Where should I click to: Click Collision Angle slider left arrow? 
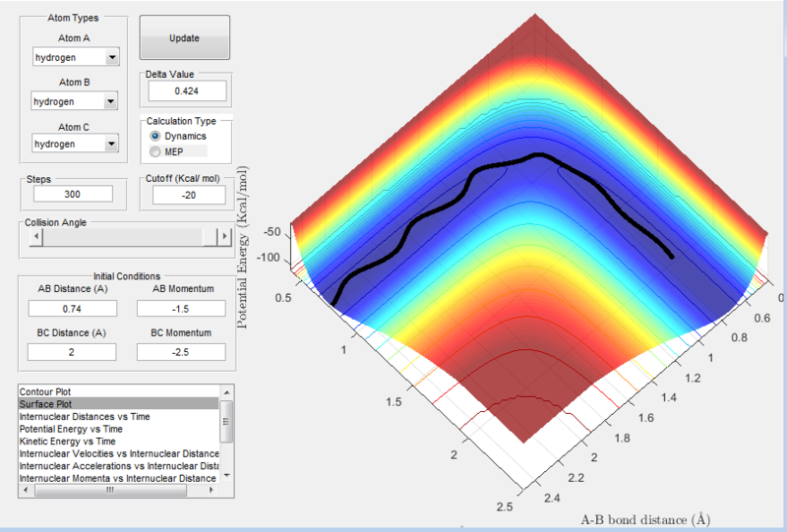tap(36, 236)
